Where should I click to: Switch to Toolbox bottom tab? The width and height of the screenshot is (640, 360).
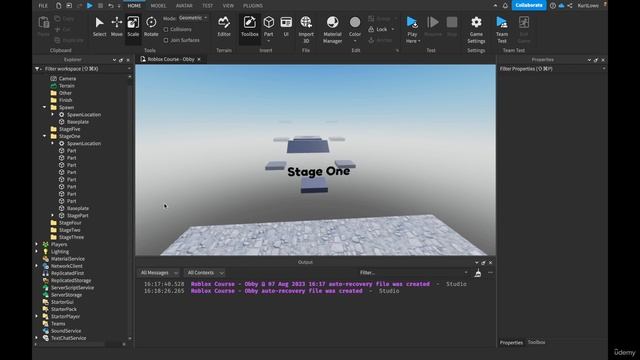click(536, 342)
